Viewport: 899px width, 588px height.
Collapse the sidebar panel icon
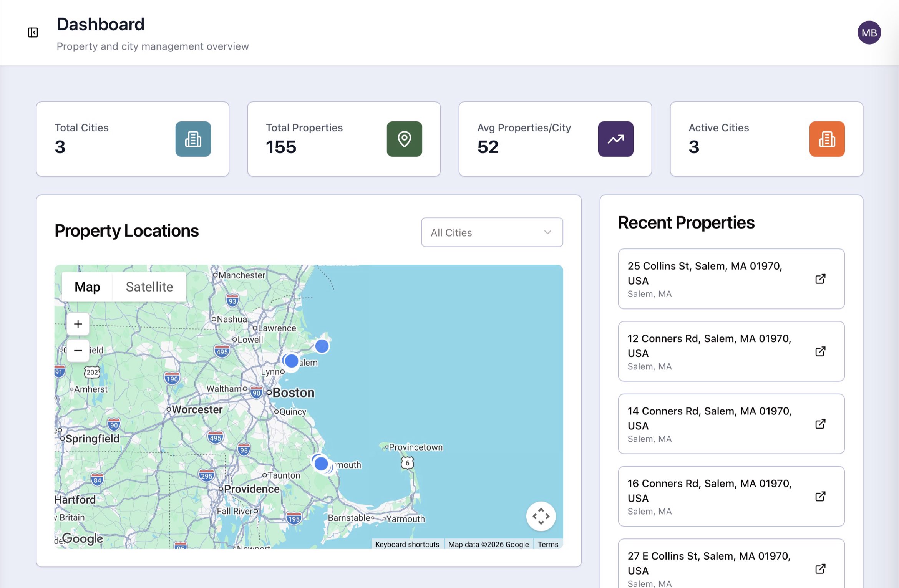pyautogui.click(x=33, y=33)
